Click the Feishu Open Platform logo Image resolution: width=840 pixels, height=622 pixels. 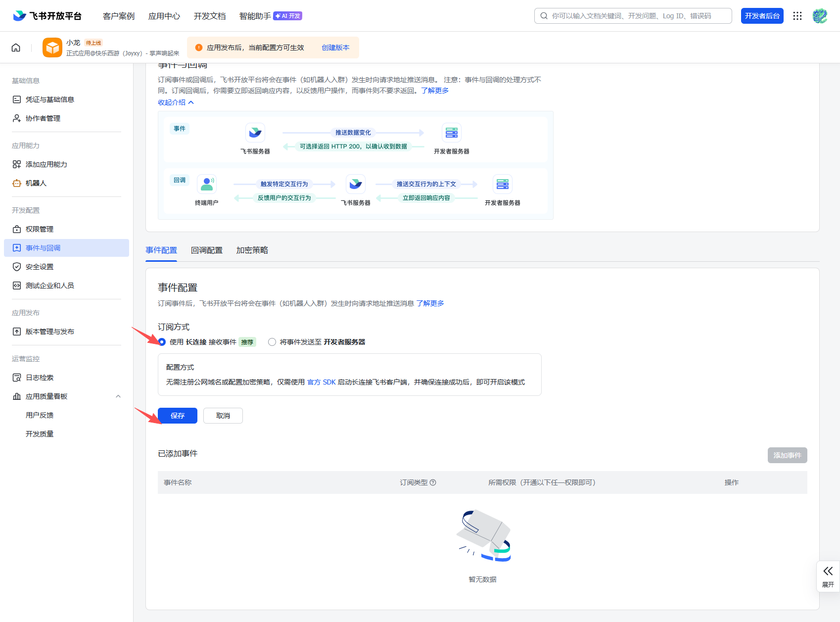(x=47, y=16)
